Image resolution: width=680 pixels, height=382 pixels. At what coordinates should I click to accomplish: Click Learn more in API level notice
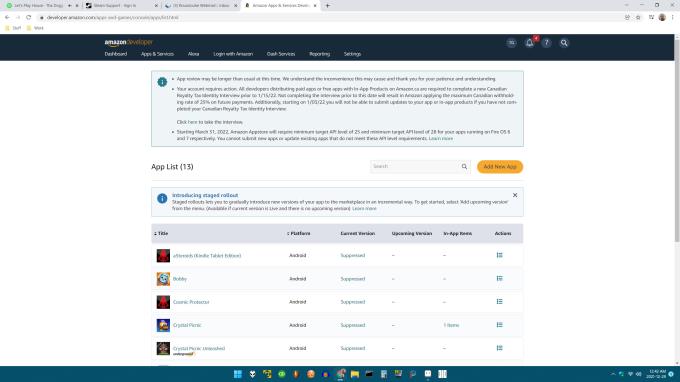click(441, 138)
